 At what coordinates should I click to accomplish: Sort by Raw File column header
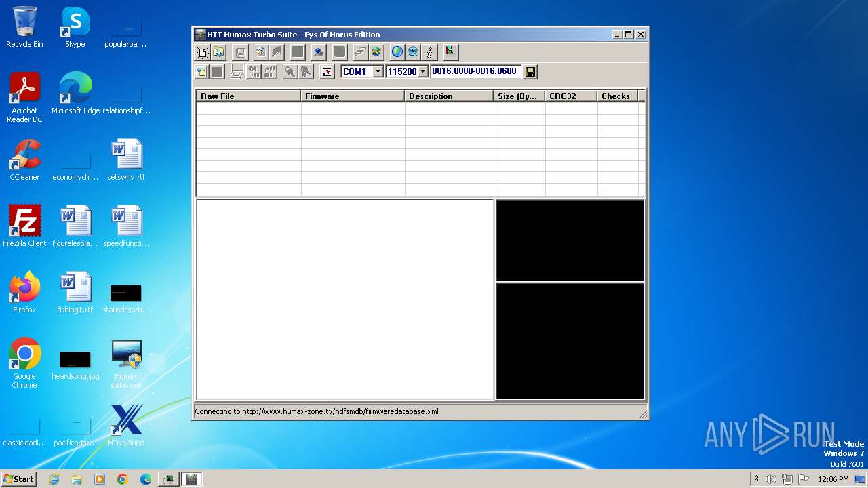pos(248,96)
